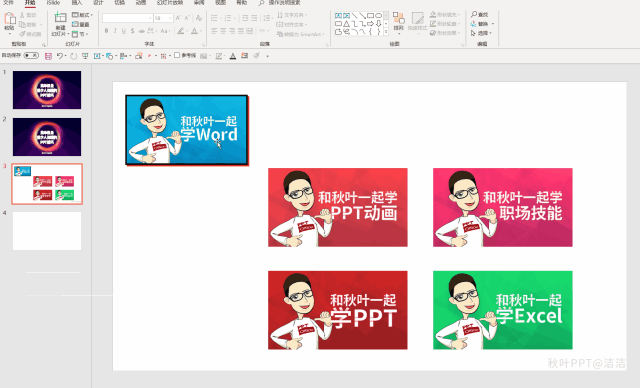Toggle Underline text formatting
Screen dimensions: 640x388
click(x=124, y=31)
